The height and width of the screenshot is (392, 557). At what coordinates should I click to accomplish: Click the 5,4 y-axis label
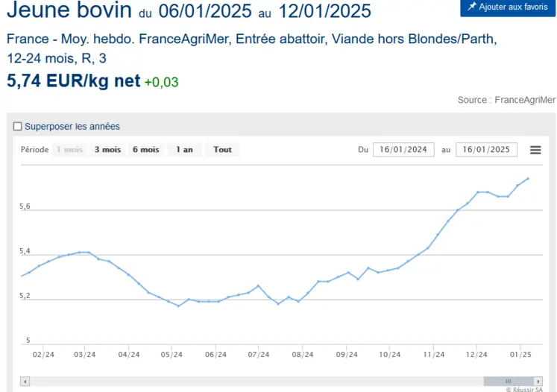[25, 251]
